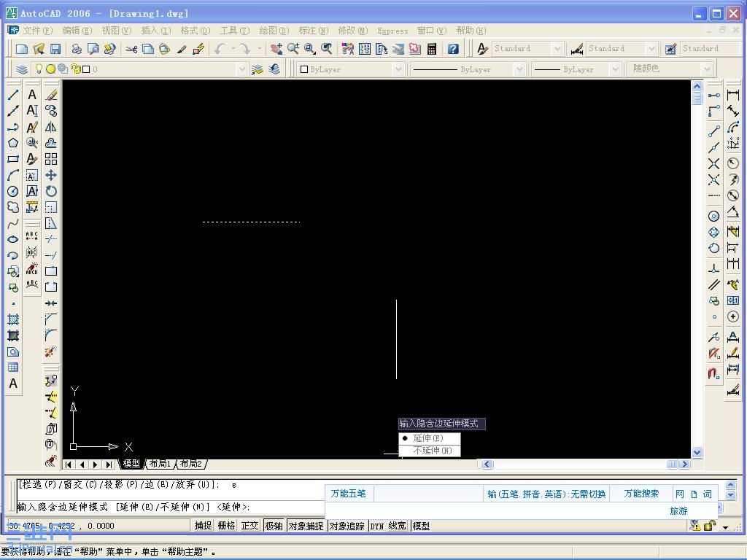Select the Mirror tool
Image resolution: width=747 pixels, height=560 pixels.
51,127
